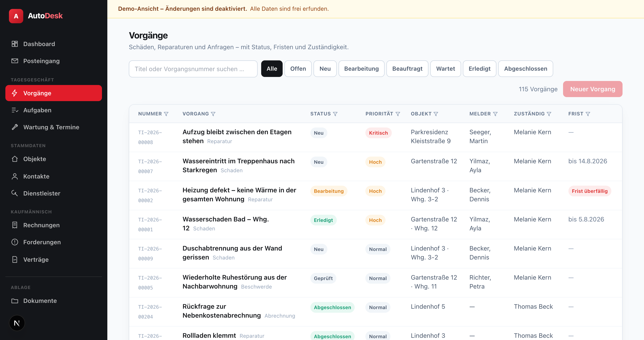644x340 pixels.
Task: Show Vorgänge in Bearbeitung
Action: (362, 69)
